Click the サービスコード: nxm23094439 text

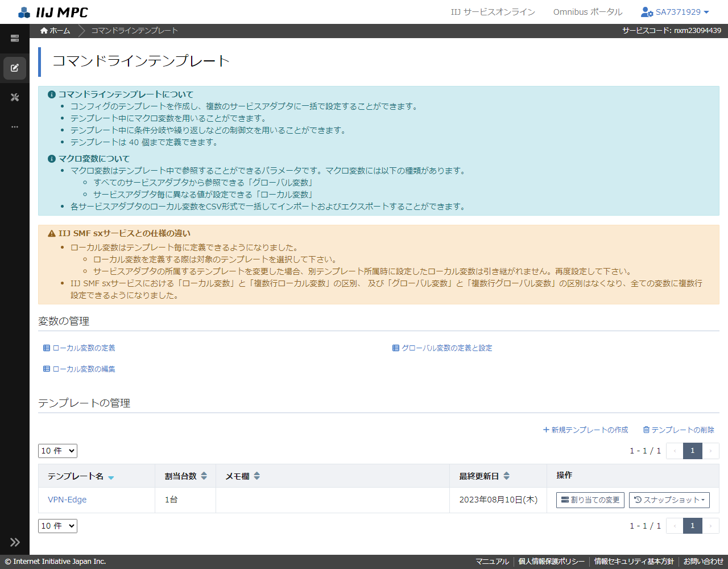click(x=671, y=31)
